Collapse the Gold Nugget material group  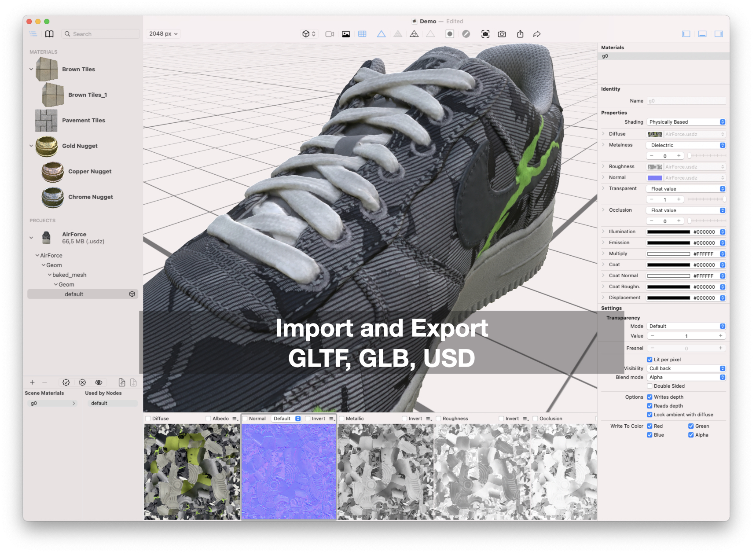31,146
